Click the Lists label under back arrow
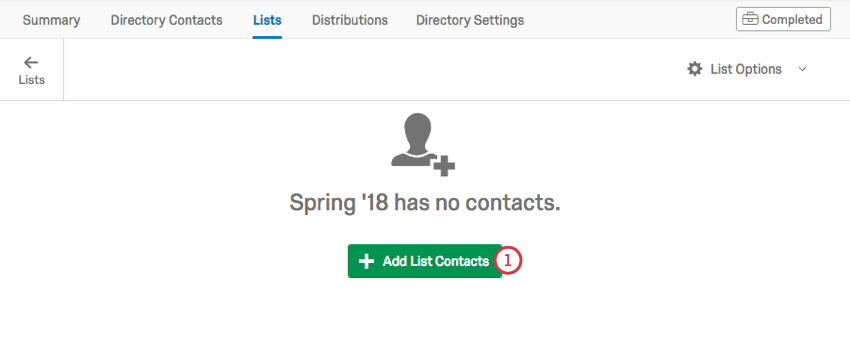 pyautogui.click(x=31, y=80)
